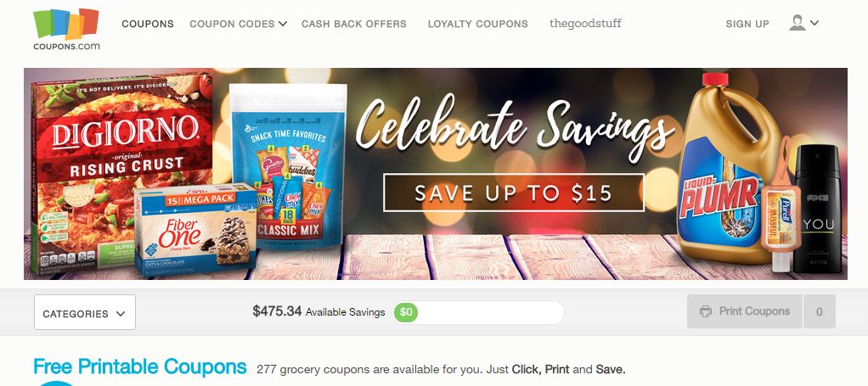
Task: Click the Print Coupons button
Action: [x=745, y=311]
